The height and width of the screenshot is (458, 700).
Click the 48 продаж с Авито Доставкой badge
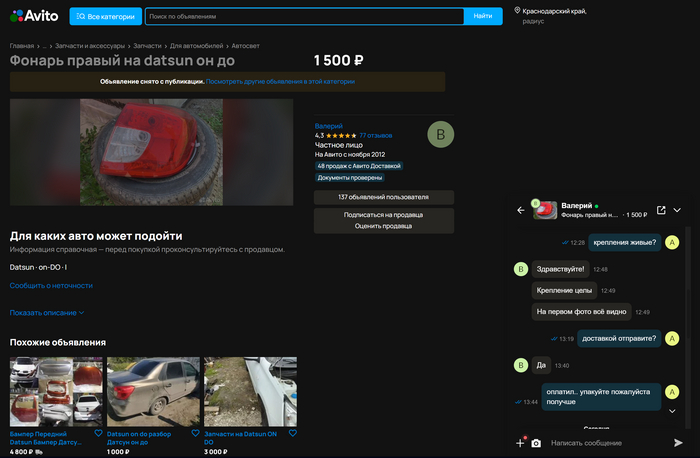359,166
